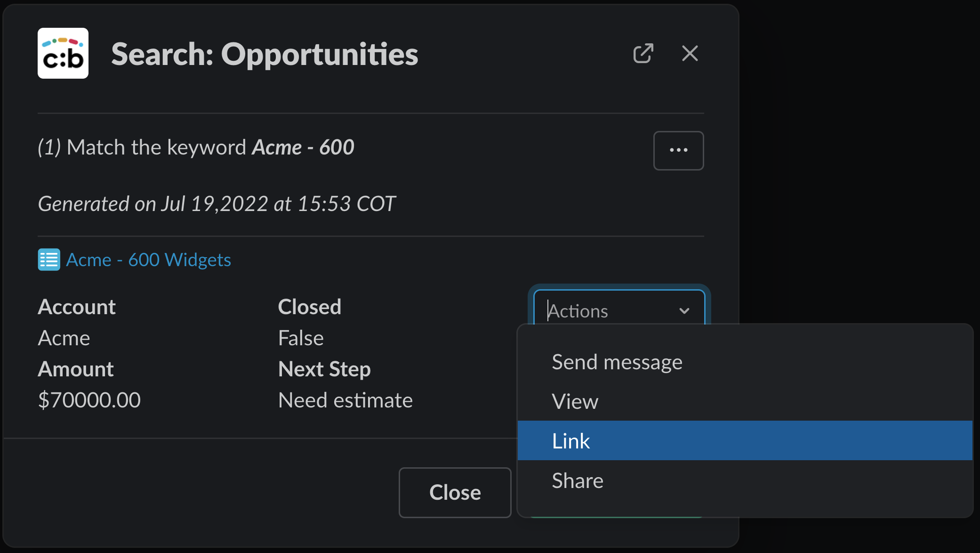Click inside the Actions select field
980x553 pixels.
point(607,311)
